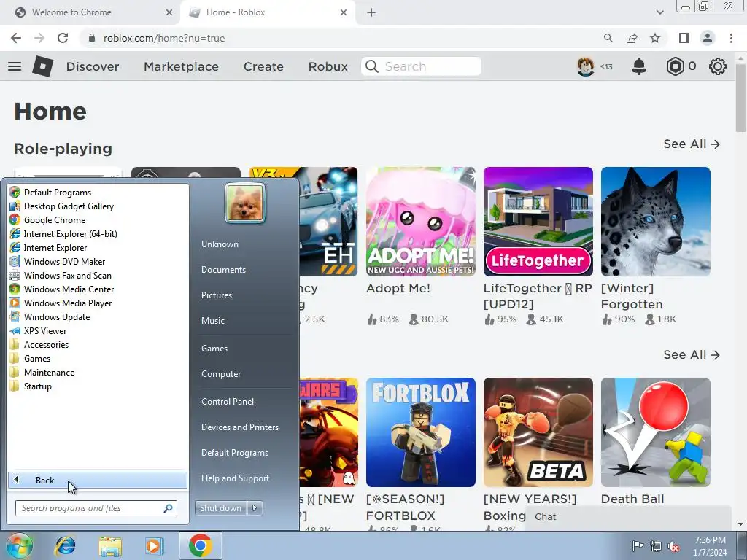Click the magnifier in Roblox search
This screenshot has height=560, width=747.
coord(372,66)
